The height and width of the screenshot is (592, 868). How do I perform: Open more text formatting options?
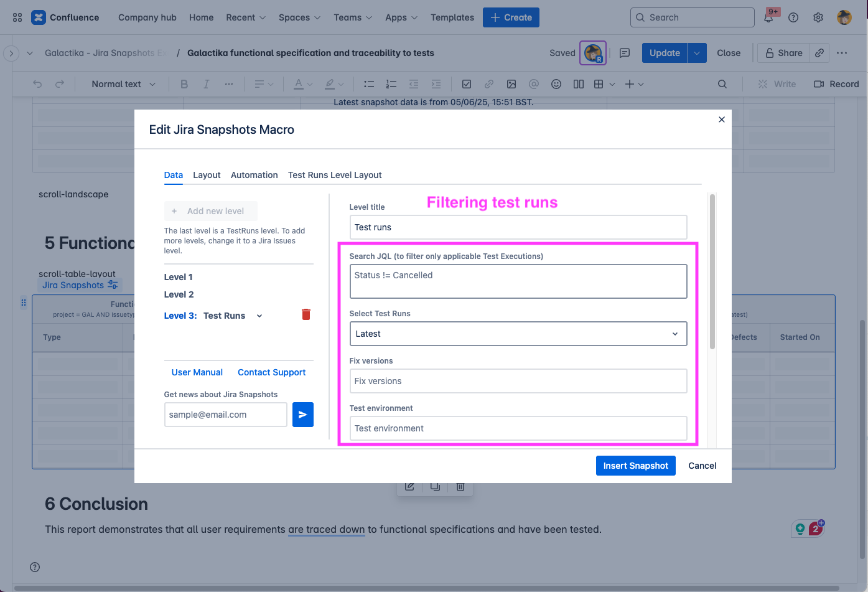click(229, 84)
